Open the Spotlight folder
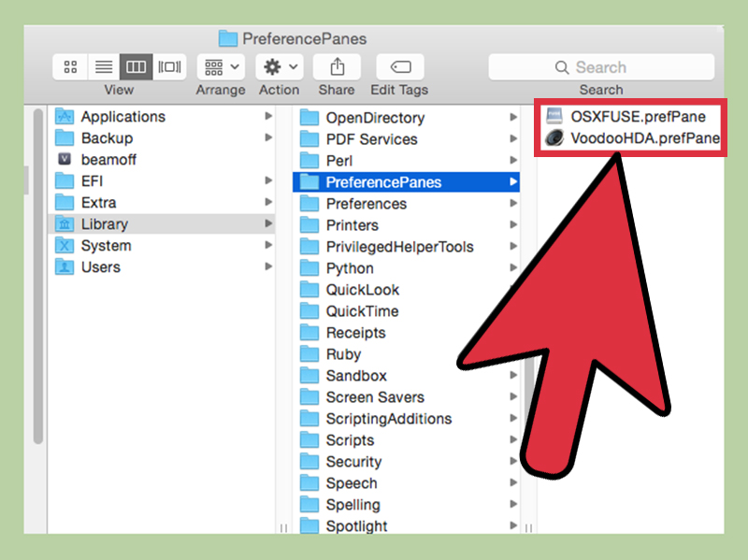This screenshot has width=748, height=560. point(407,524)
